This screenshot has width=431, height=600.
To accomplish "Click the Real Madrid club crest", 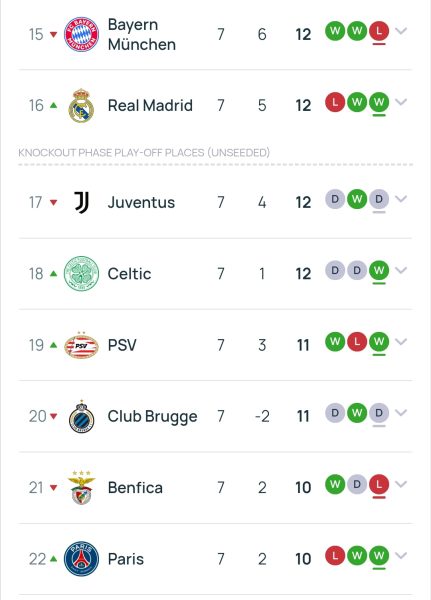I will pyautogui.click(x=81, y=106).
